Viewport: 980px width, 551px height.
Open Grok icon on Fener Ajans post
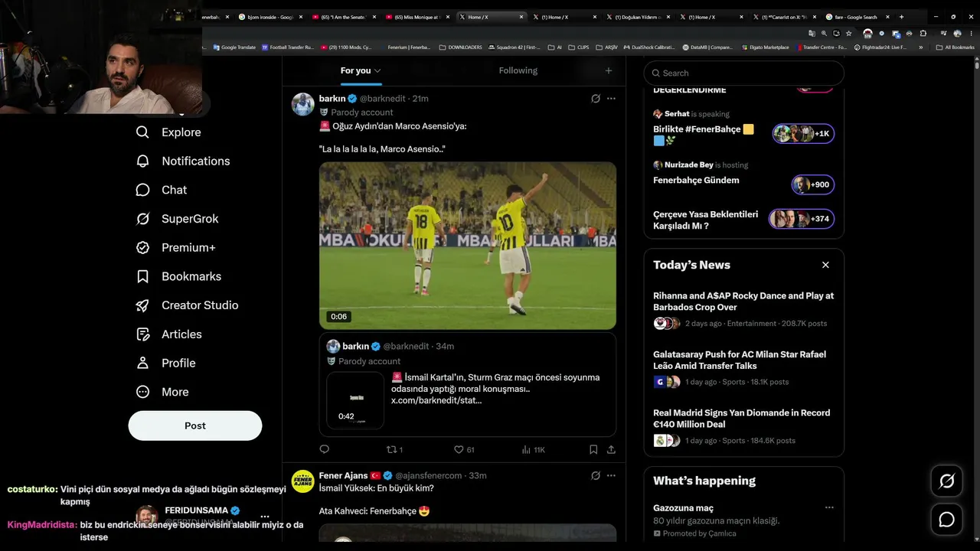[x=595, y=475]
